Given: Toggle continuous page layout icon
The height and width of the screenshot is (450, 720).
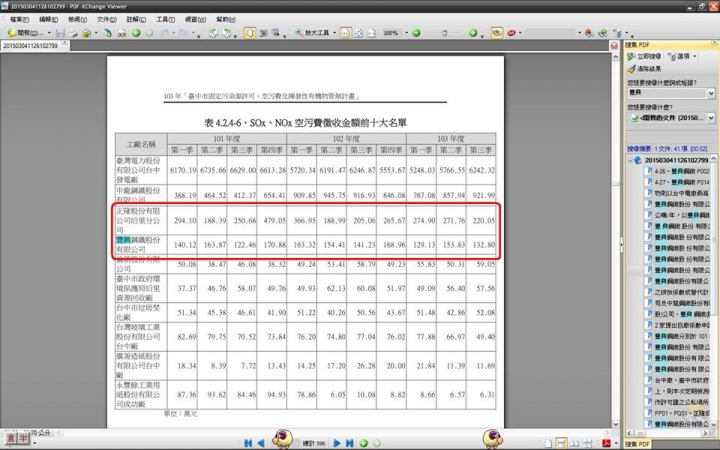Looking at the screenshot, I should tap(561, 444).
